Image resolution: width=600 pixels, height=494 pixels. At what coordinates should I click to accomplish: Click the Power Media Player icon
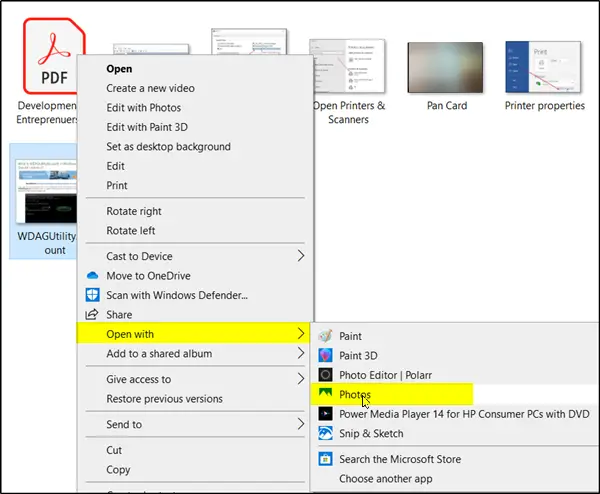pos(325,414)
